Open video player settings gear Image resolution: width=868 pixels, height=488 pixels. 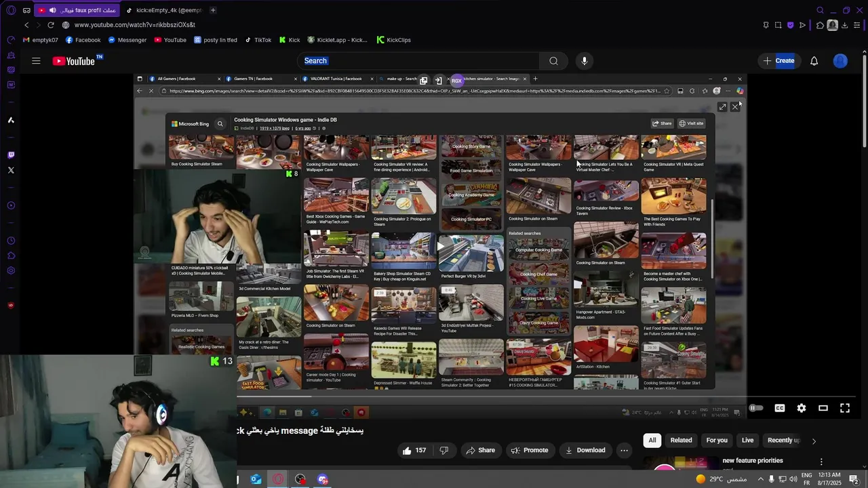point(802,408)
